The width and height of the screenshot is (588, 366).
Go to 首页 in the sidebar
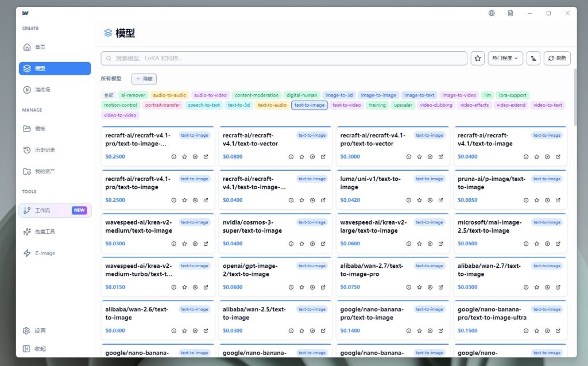point(55,47)
